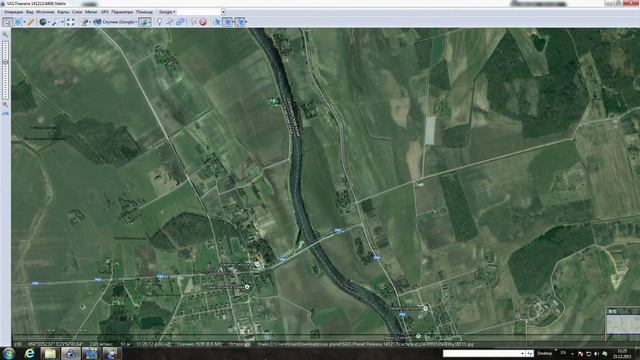Click the layers selection button

coord(145,22)
